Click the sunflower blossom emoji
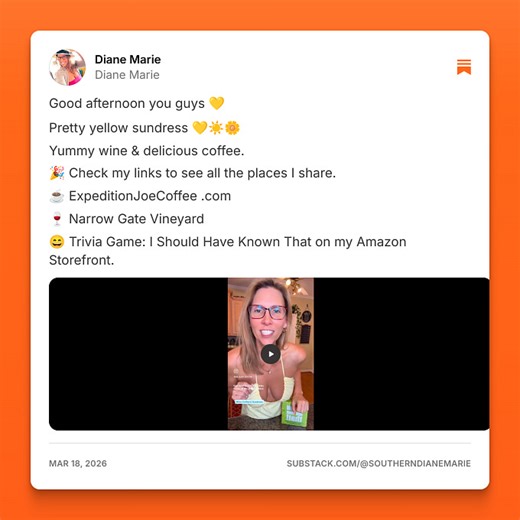The height and width of the screenshot is (520, 520). (232, 128)
